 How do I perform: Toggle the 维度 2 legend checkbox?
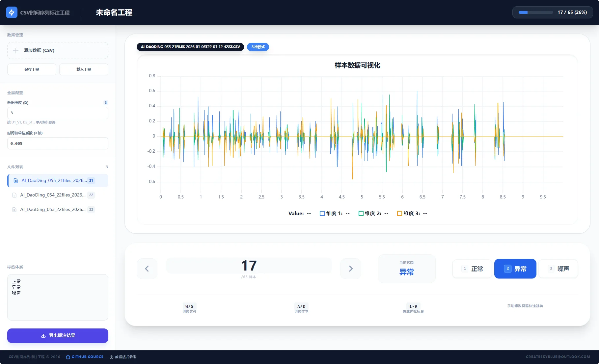[x=361, y=214]
